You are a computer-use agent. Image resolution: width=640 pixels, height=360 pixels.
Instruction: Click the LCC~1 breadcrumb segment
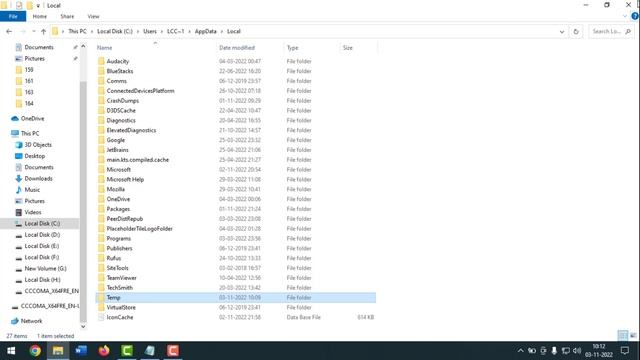click(x=176, y=31)
